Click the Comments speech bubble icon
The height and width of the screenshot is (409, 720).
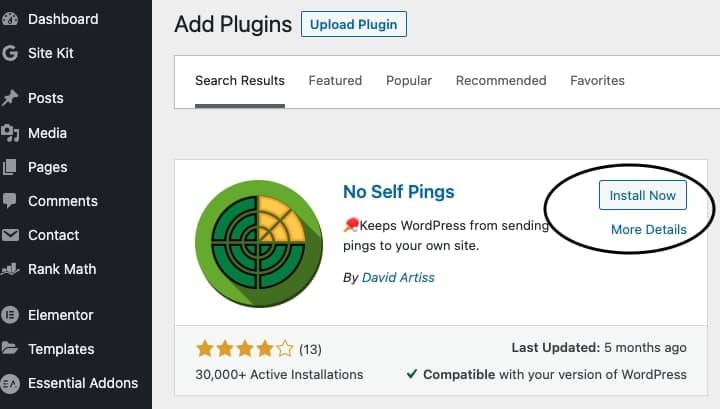tap(9, 201)
